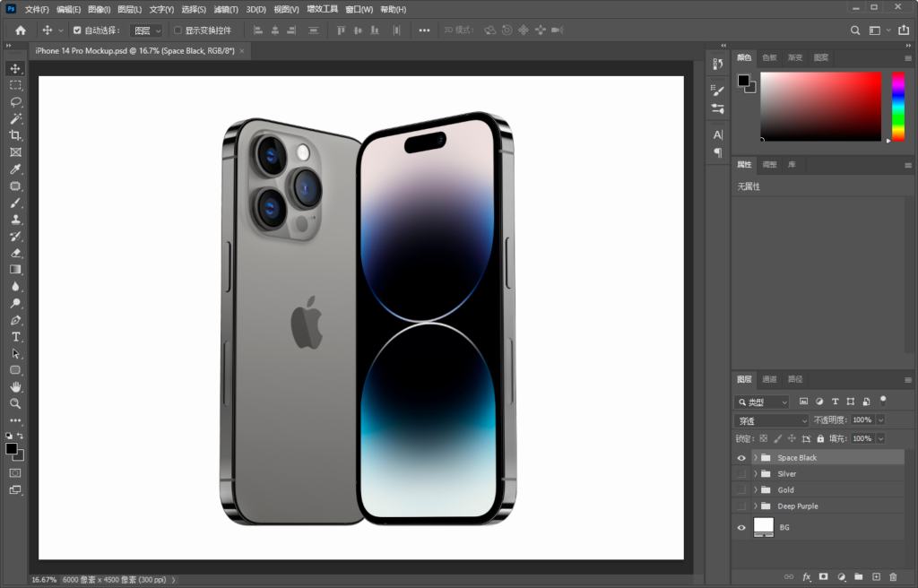
Task: Select the Frame tool
Action: click(x=15, y=152)
